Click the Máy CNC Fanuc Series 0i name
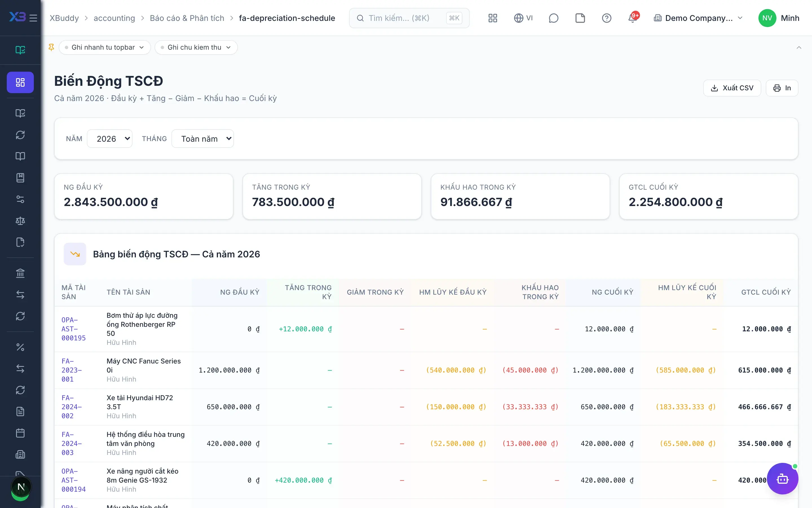812x508 pixels. pyautogui.click(x=144, y=365)
